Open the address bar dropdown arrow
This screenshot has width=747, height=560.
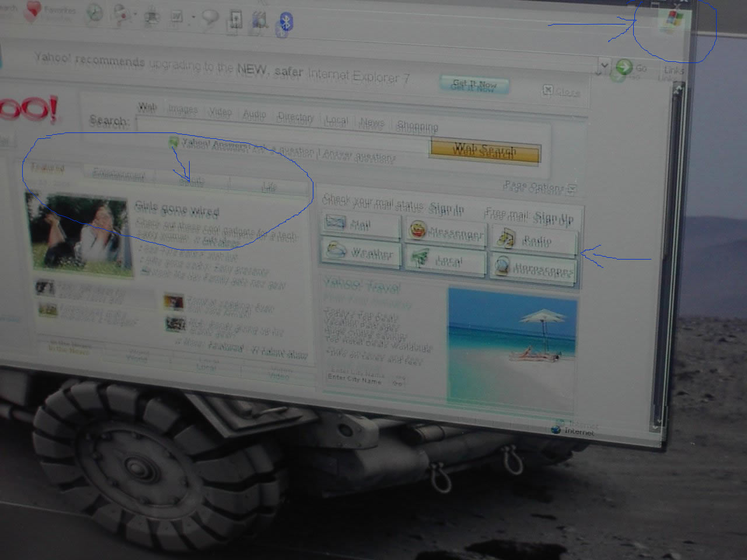pos(604,66)
